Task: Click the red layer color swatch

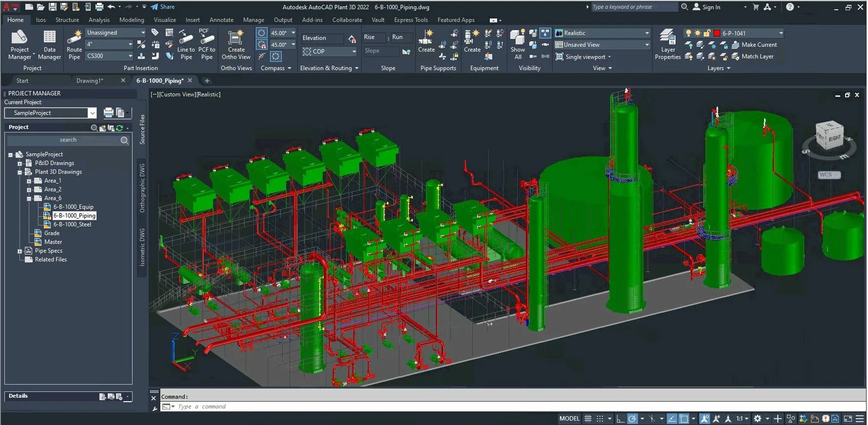Action: click(717, 34)
